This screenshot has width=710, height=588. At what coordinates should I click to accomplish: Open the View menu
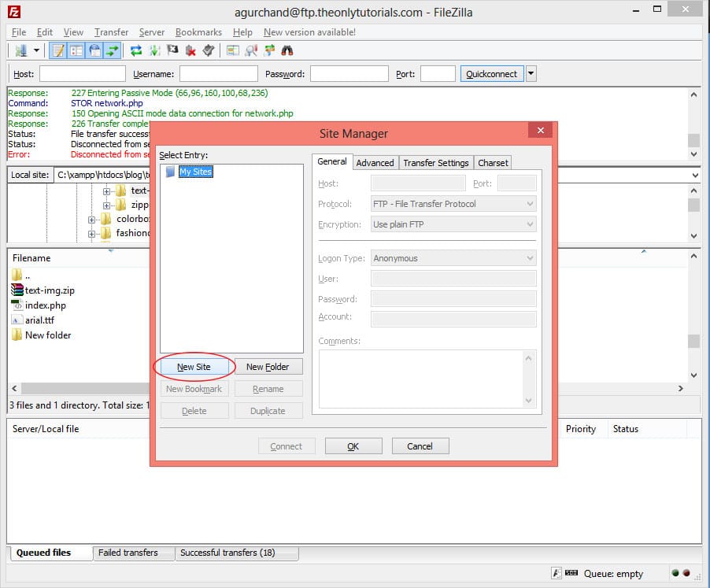(x=73, y=32)
